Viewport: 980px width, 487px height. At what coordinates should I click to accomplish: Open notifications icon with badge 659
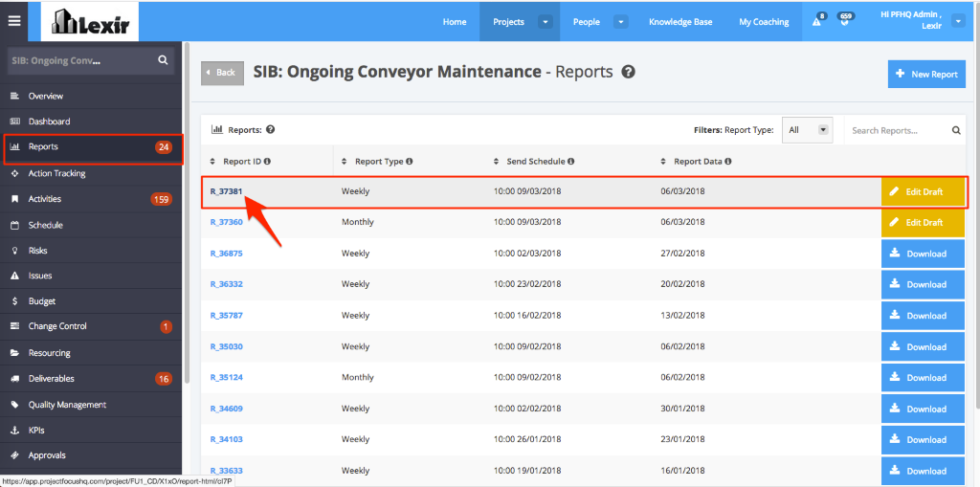point(845,19)
